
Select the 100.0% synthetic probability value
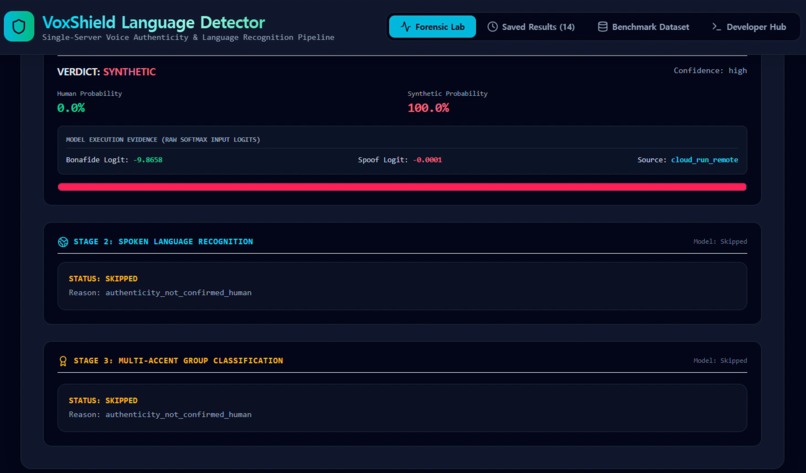pos(428,108)
